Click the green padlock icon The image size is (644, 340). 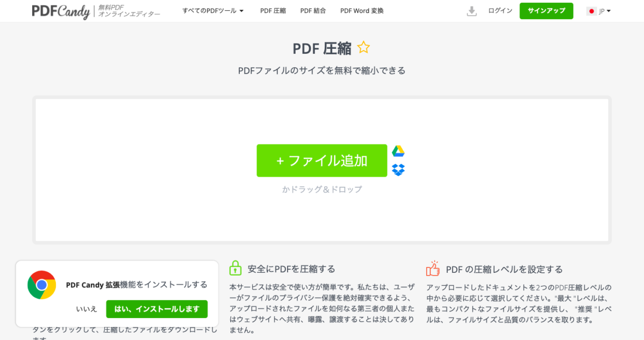pos(236,268)
